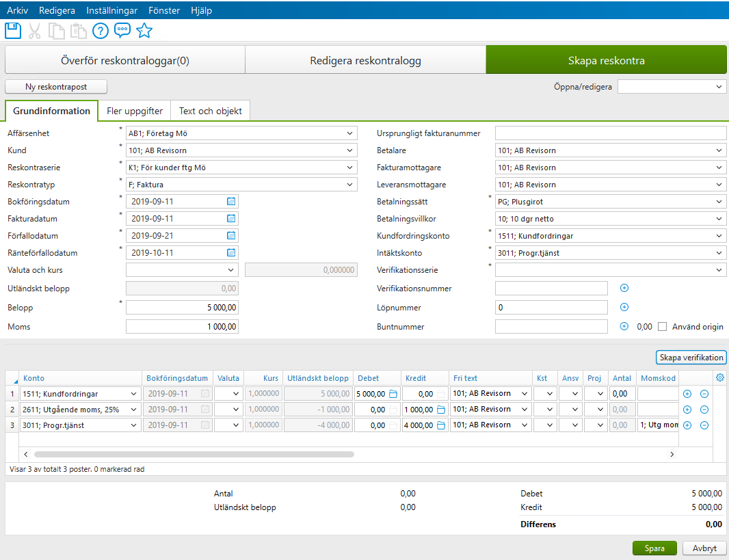Open the Help icon in the toolbar

100,30
